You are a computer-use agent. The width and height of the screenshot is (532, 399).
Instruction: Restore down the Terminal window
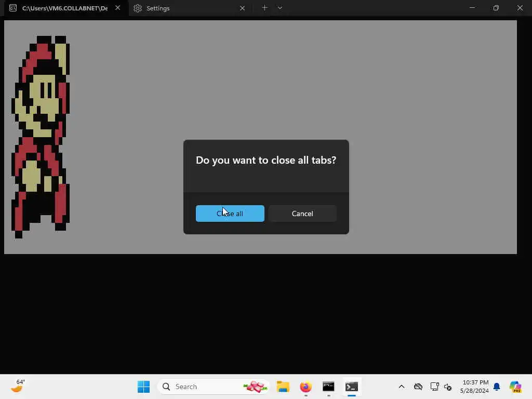[496, 8]
